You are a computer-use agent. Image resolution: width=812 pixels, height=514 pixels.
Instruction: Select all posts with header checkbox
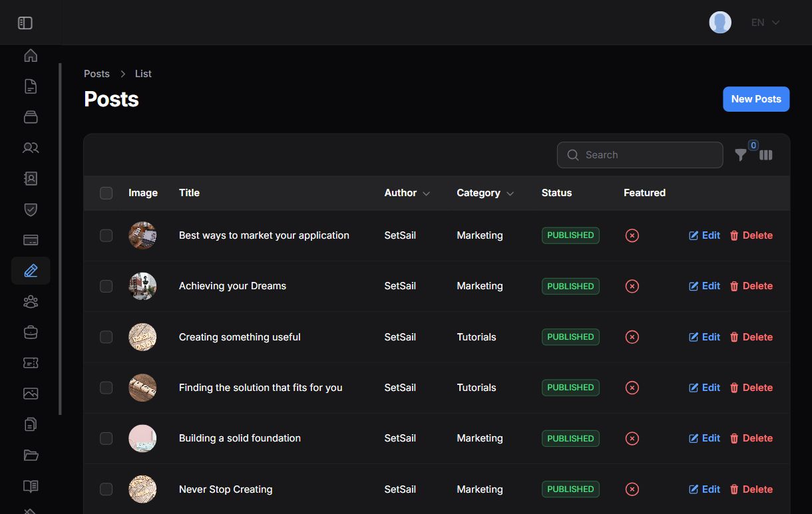(x=106, y=193)
